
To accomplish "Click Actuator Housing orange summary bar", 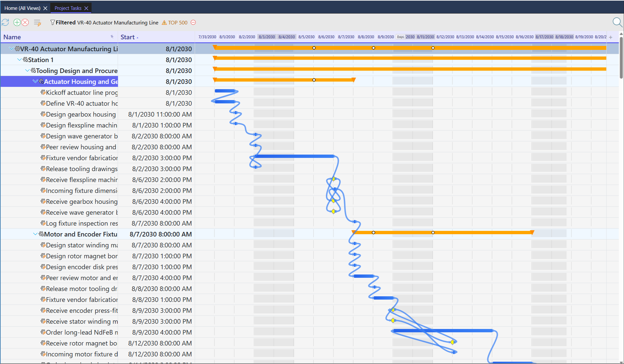I will point(284,80).
